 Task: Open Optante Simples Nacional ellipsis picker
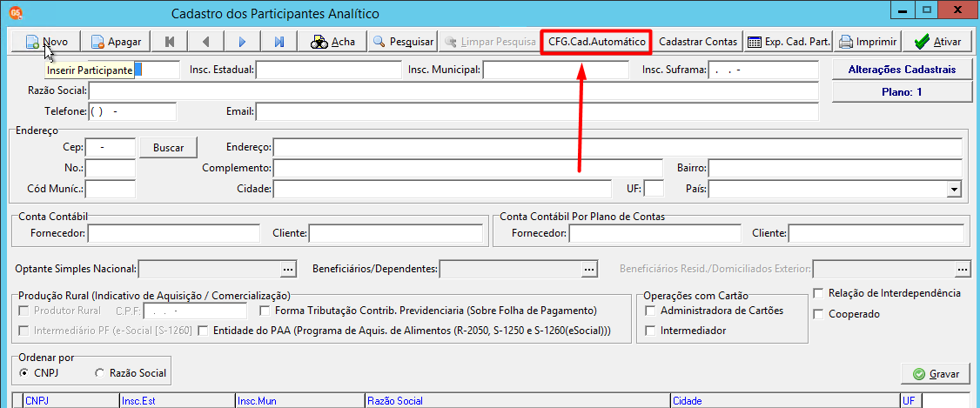(288, 269)
